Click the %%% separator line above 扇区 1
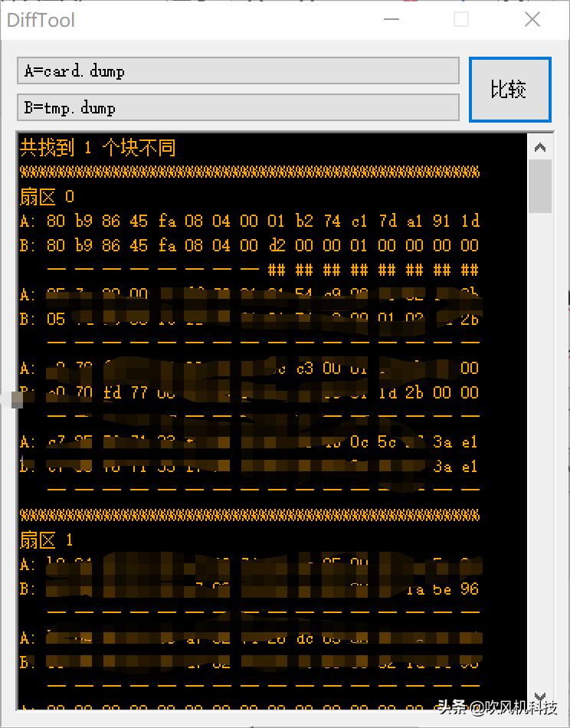The image size is (570, 728). 249,514
